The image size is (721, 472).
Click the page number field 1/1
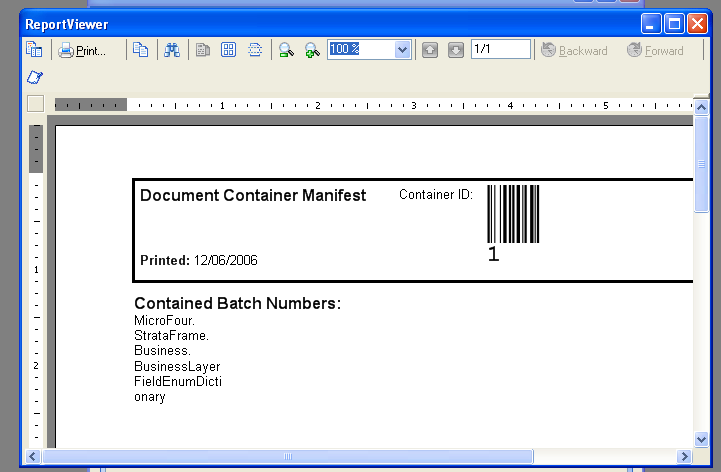(500, 49)
